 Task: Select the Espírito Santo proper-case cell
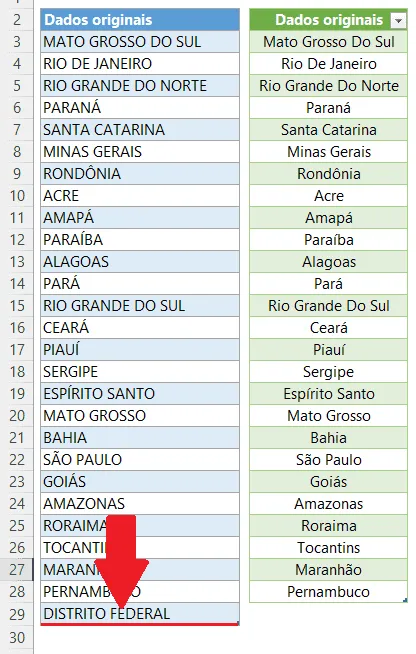[328, 394]
